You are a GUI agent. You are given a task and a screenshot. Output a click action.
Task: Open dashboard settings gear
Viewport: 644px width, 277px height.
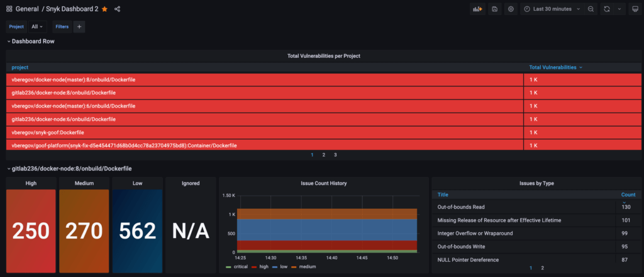[511, 9]
